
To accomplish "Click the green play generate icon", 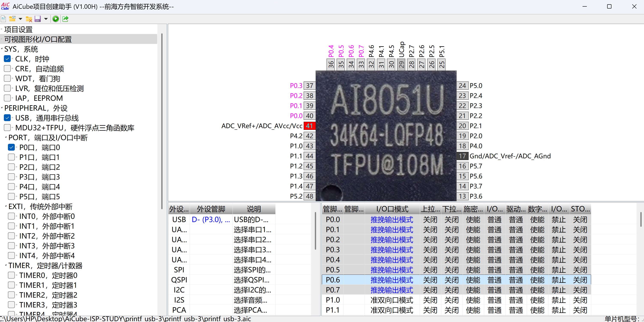I will point(55,19).
